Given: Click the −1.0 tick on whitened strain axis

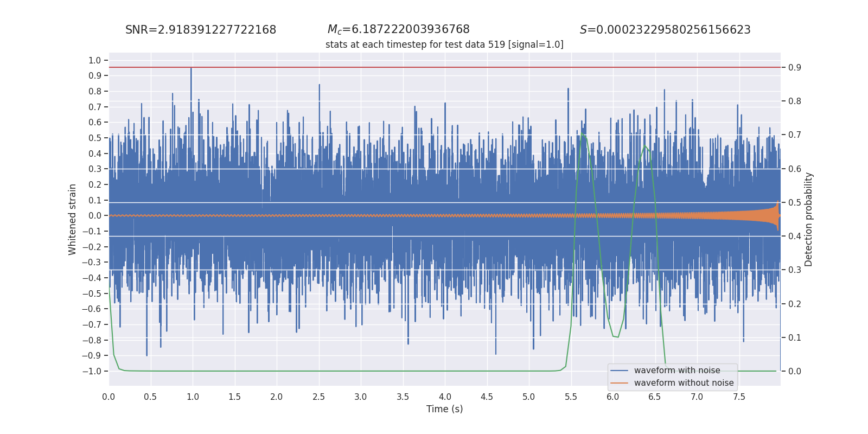Looking at the screenshot, I should [92, 371].
